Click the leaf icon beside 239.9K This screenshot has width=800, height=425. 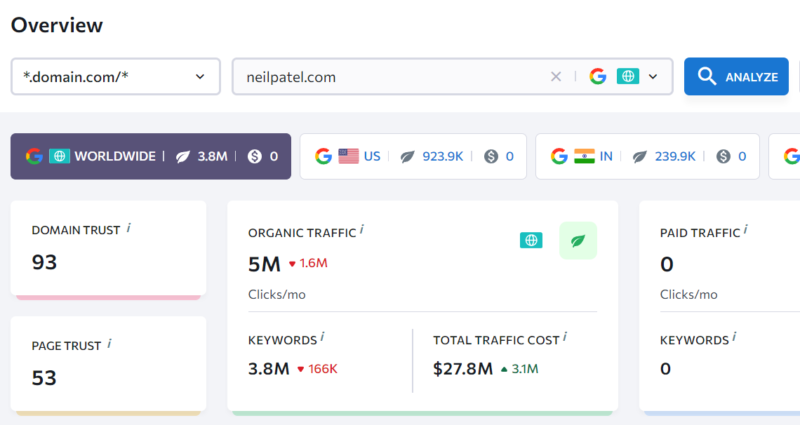pos(640,157)
